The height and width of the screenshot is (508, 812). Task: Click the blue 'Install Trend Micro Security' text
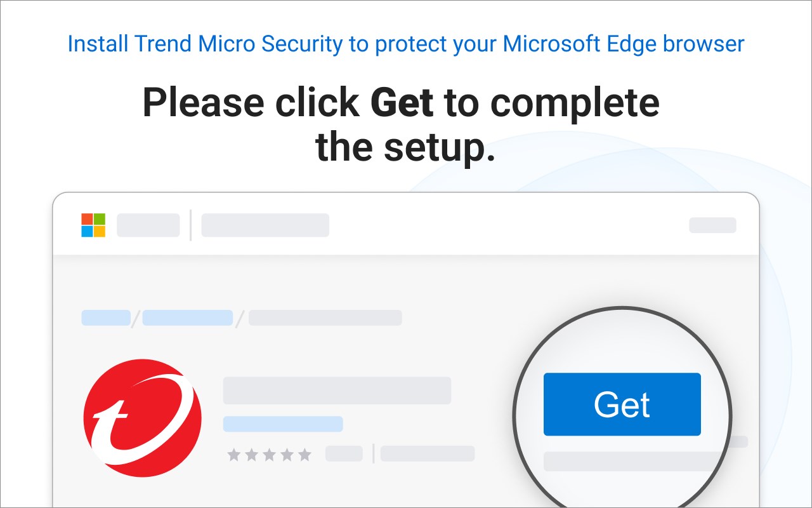click(x=405, y=44)
